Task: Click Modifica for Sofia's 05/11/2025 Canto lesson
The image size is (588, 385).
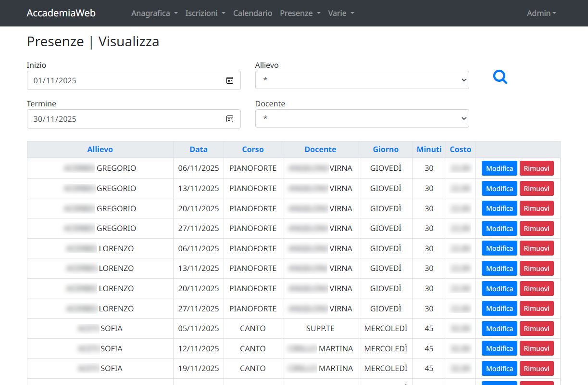Action: click(499, 329)
